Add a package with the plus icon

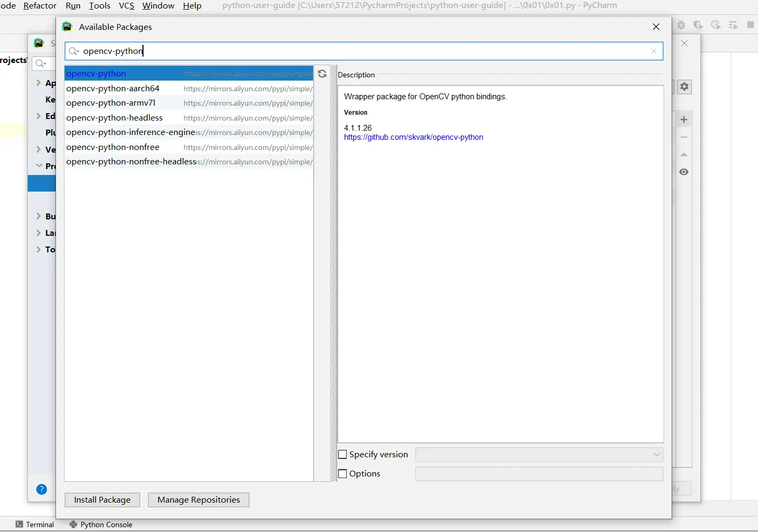pyautogui.click(x=684, y=120)
